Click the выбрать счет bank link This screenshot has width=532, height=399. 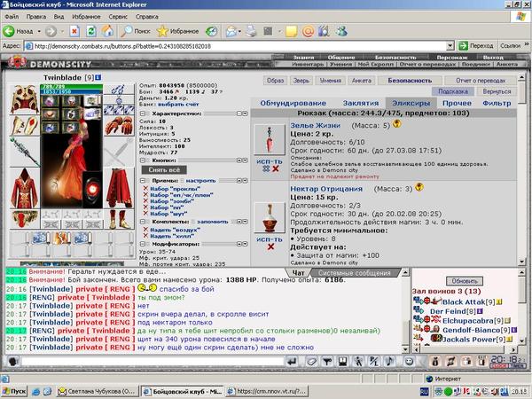178,104
